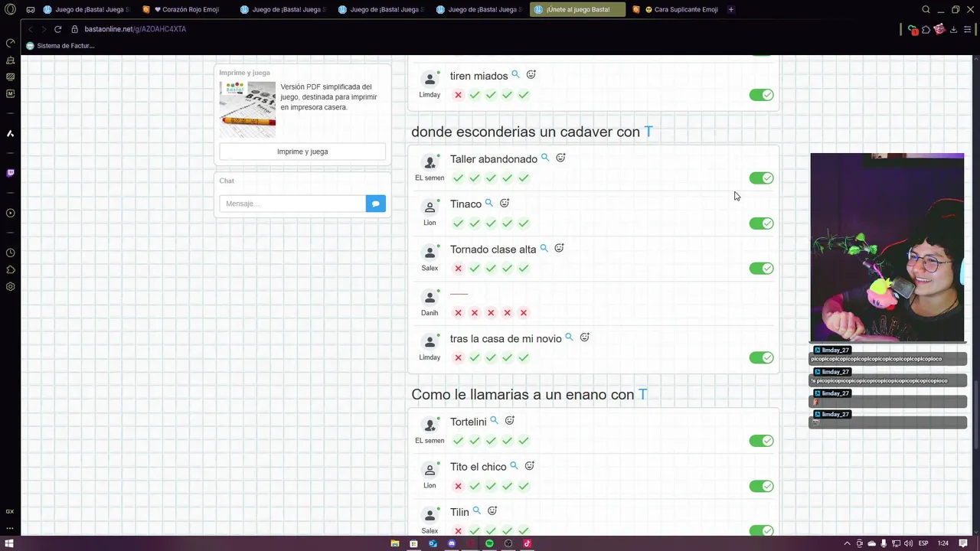Open File Explorer from taskbar
The image size is (980, 551).
click(395, 543)
